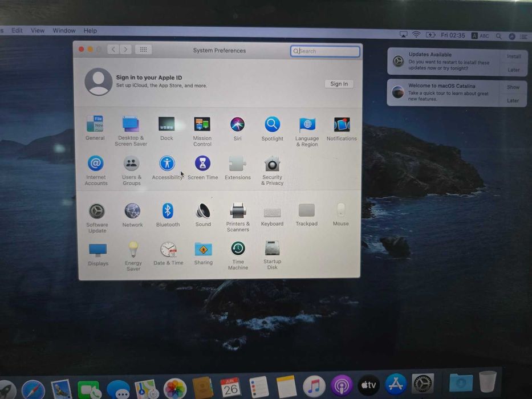Open Spotlight preferences
This screenshot has height=399, width=532.
click(272, 128)
